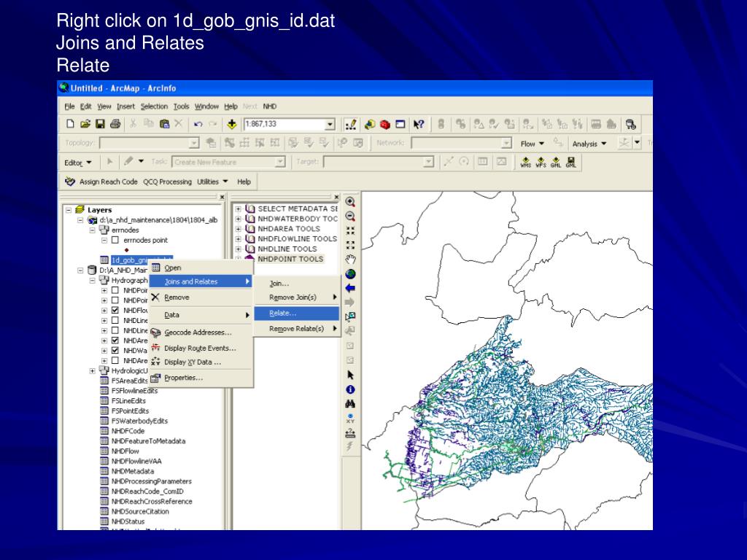Viewport: 747px width, 560px height.
Task: Collapse the errnodes group node
Action: 93,230
